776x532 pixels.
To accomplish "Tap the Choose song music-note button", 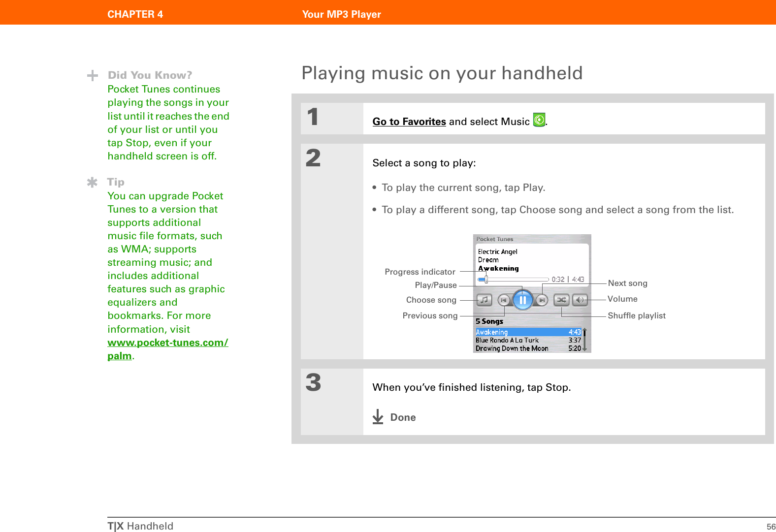I will (484, 300).
